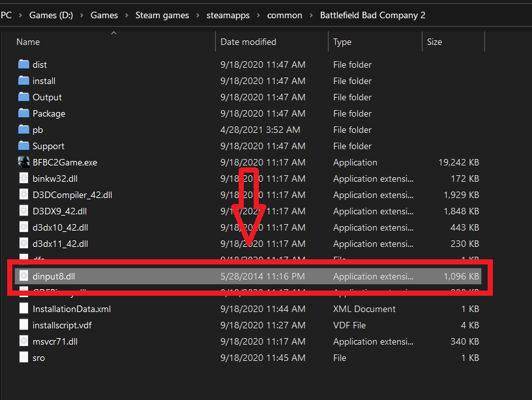
Task: Select the pb folder name
Action: tap(38, 130)
